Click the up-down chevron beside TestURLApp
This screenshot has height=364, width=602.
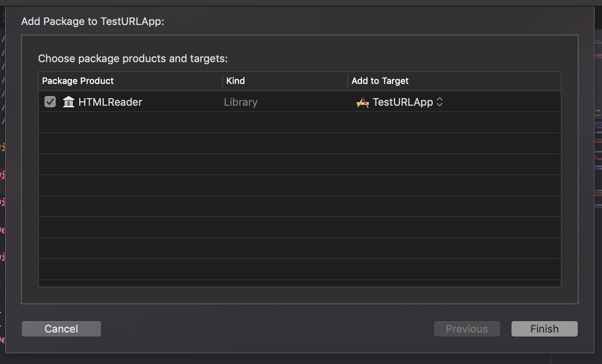[440, 102]
